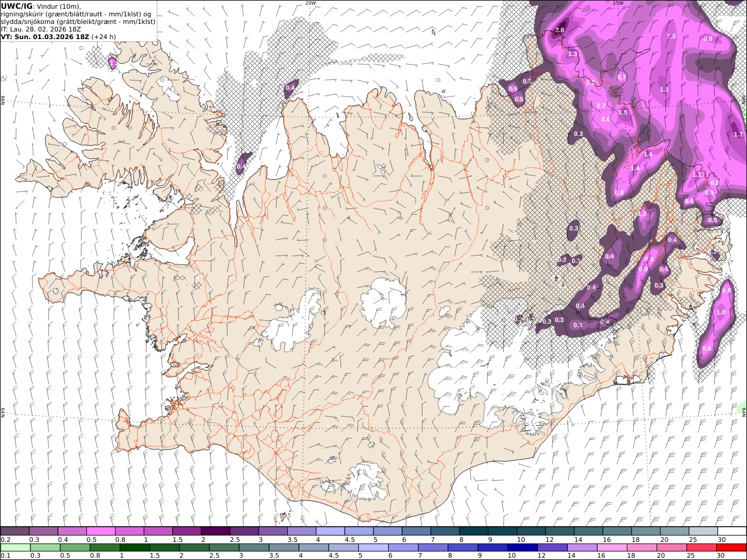Click the 7 label on the upper snow scale
Image resolution: width=747 pixels, height=560 pixels.
433,540
